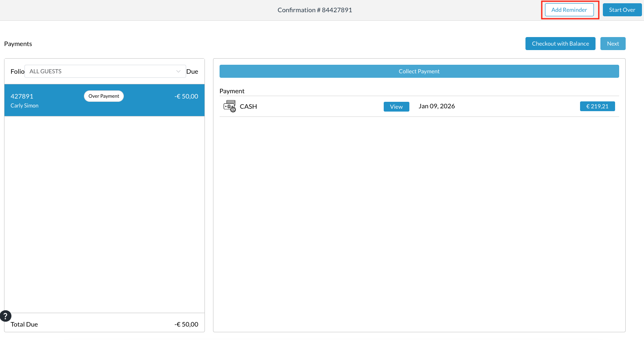
Task: Expand the Folio dropdown chevron arrow
Action: pyautogui.click(x=178, y=71)
